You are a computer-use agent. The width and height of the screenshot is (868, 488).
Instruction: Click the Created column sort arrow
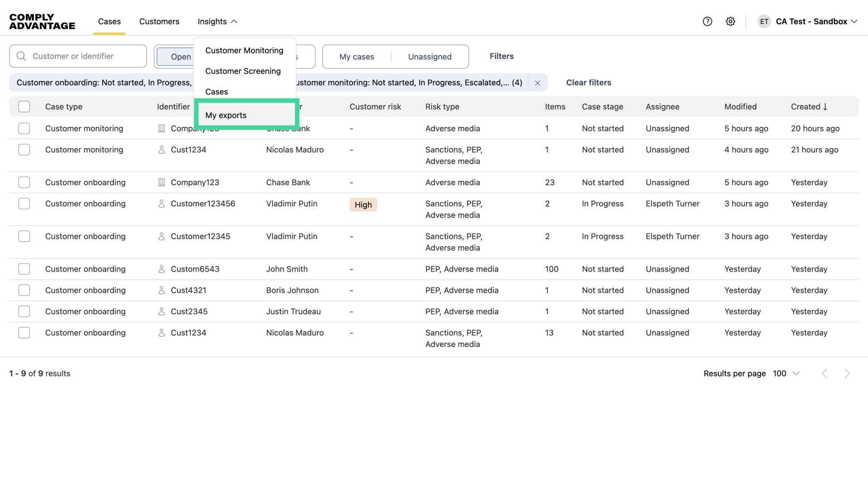(826, 107)
